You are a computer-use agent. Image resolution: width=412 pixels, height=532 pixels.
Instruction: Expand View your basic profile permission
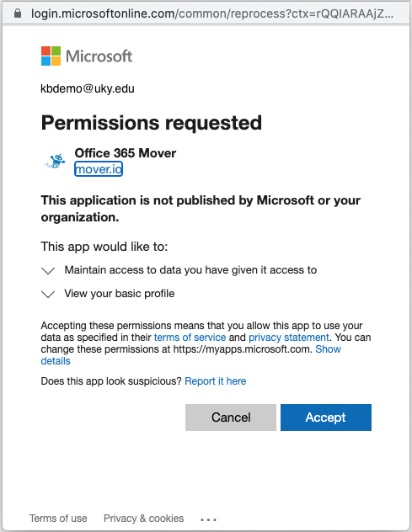point(48,294)
